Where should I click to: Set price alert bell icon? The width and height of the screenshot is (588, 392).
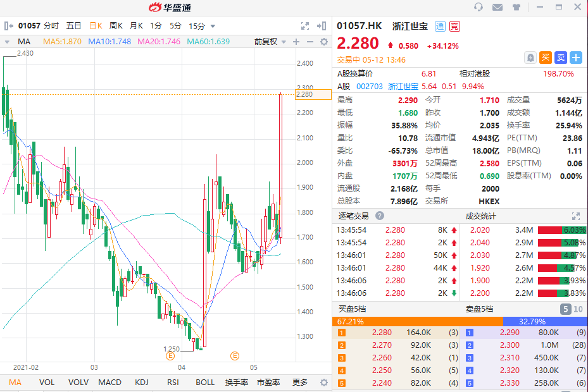530,58
